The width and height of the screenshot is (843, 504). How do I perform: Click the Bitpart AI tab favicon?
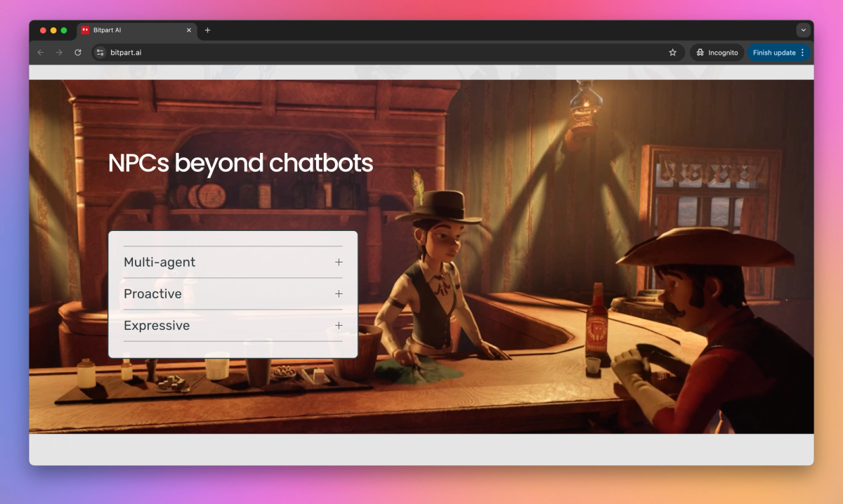[85, 30]
